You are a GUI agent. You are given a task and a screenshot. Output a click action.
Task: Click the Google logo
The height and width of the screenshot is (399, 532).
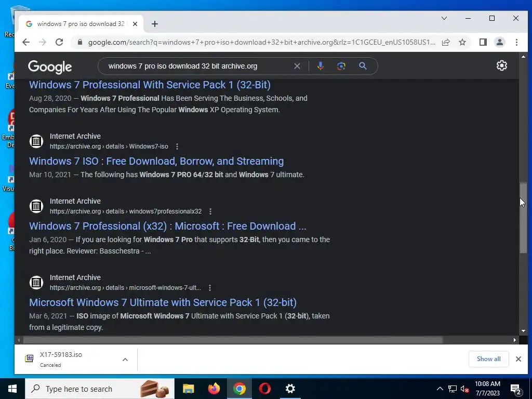pos(50,66)
